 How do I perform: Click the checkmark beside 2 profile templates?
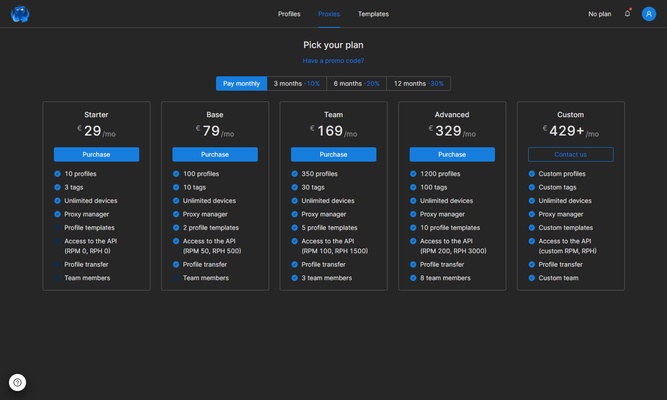[x=176, y=228]
